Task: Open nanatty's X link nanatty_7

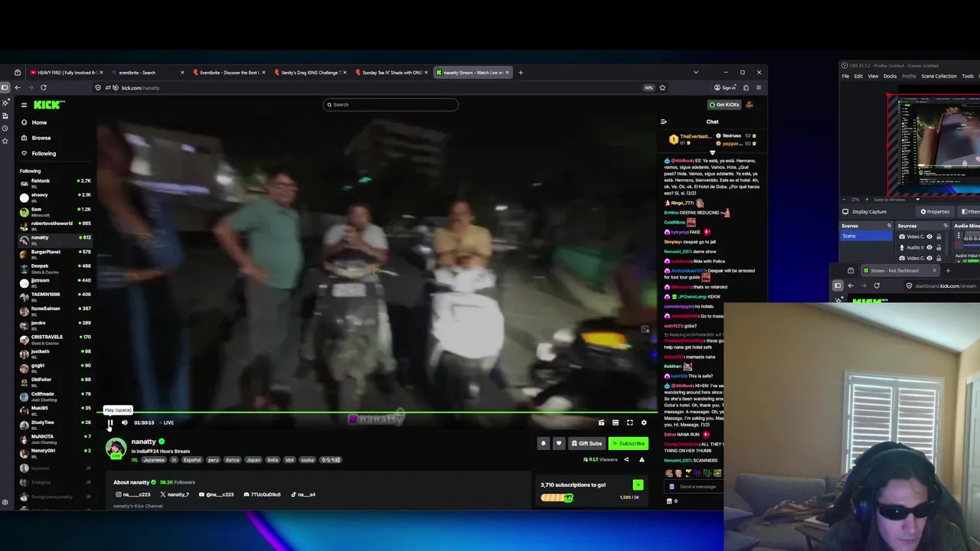Action: [175, 494]
